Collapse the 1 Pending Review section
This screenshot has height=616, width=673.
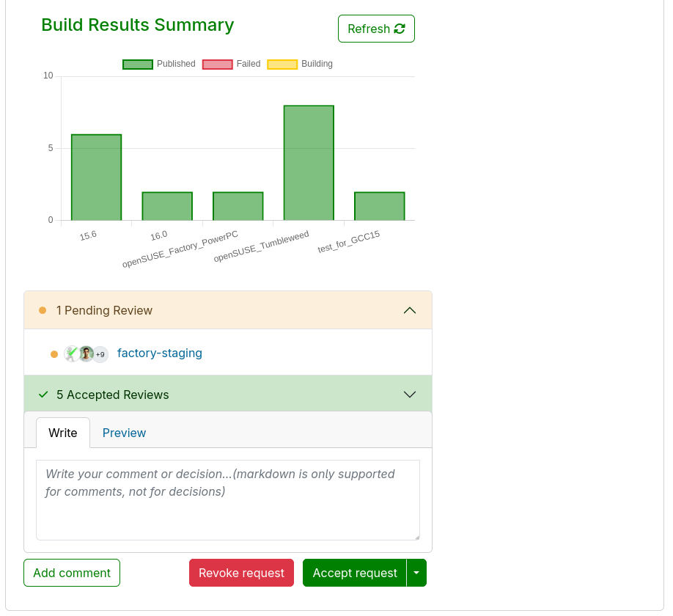[410, 310]
